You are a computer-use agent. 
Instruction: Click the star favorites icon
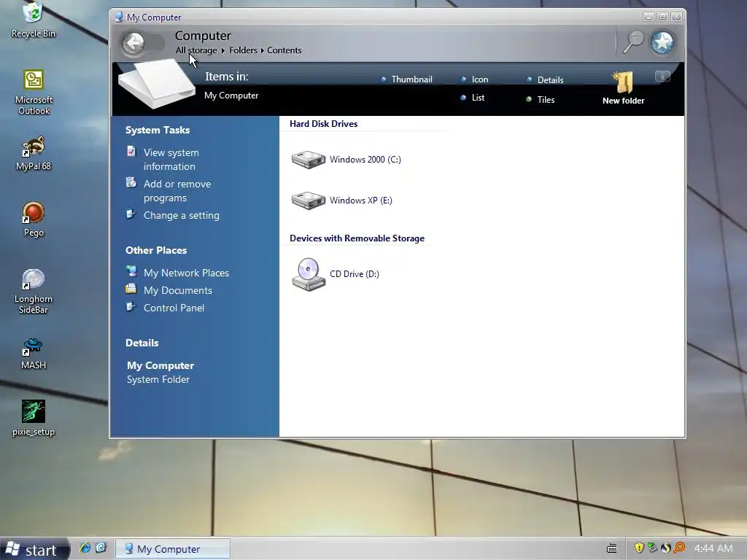click(x=662, y=42)
